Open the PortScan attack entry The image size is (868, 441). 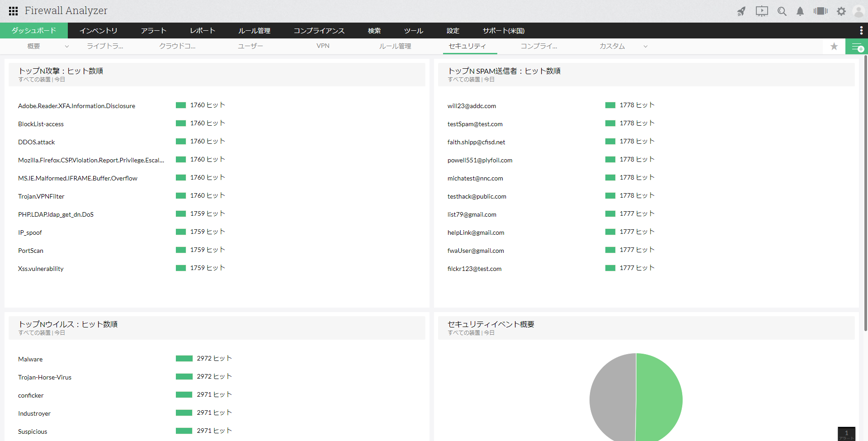point(31,251)
